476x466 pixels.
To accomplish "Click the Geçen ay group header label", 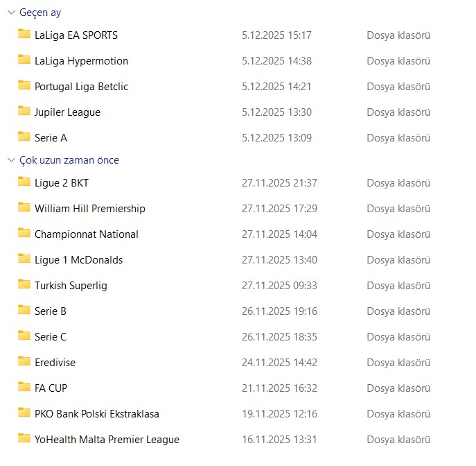I will coord(40,12).
